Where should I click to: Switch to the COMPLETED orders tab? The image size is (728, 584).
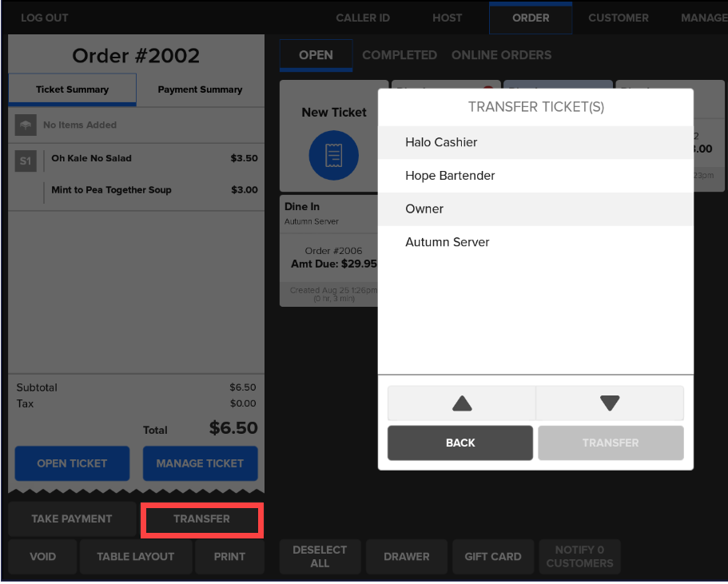point(400,55)
